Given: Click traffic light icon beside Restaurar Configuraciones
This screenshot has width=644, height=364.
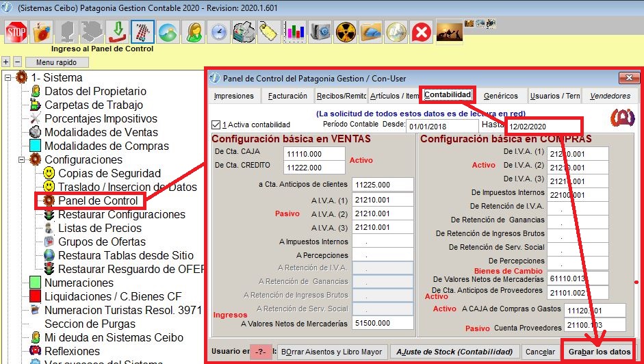Looking at the screenshot, I should tap(49, 214).
